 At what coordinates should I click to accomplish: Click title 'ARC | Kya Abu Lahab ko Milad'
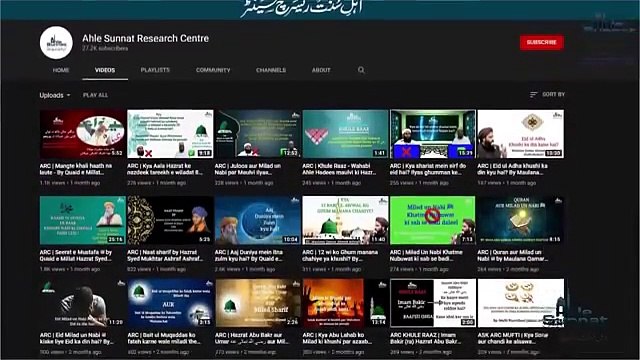tap(337, 338)
